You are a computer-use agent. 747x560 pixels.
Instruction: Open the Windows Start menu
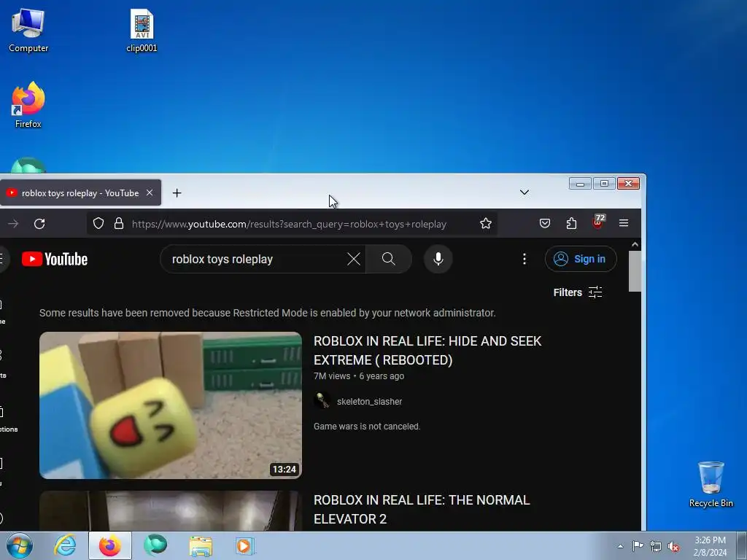point(18,545)
